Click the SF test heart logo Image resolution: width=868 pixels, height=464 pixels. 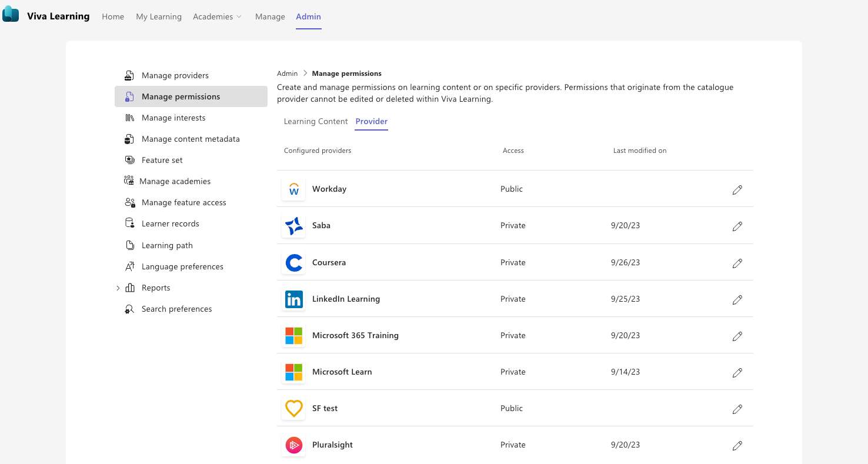pos(293,408)
